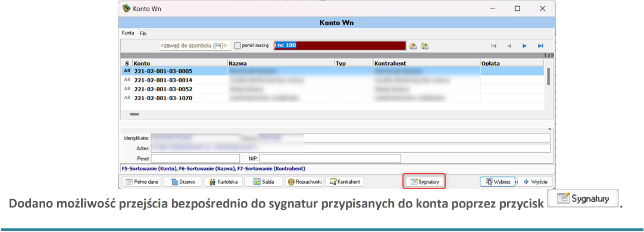Go to previous record arrow

tap(509, 46)
